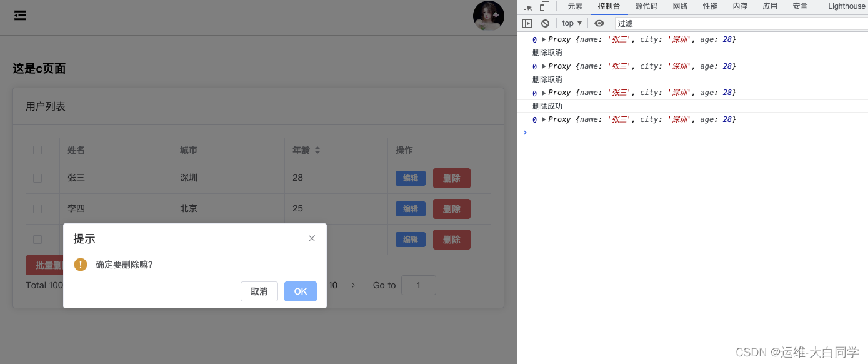Close the 提示 dialog with X

pyautogui.click(x=312, y=238)
